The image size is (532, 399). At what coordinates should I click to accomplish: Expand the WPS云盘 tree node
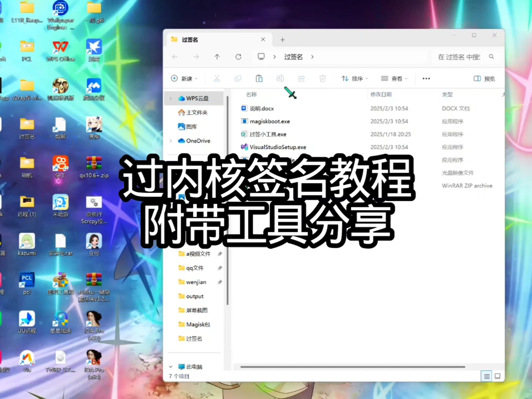pos(171,98)
